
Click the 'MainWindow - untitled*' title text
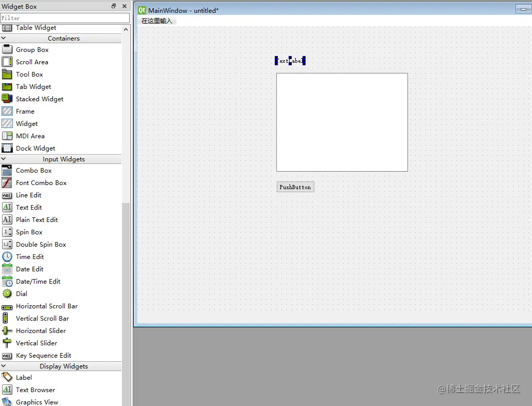[184, 10]
